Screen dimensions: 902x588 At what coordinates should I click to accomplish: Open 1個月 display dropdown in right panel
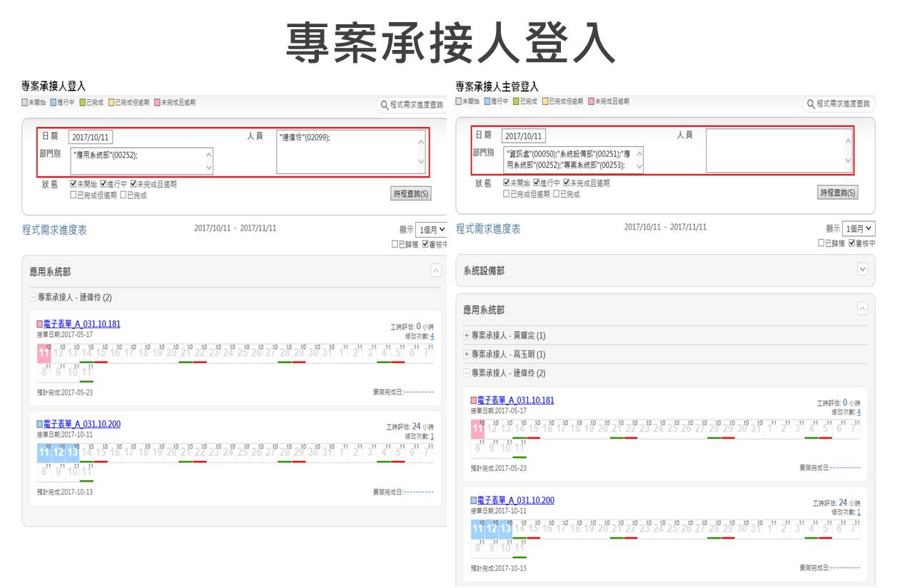pyautogui.click(x=858, y=229)
